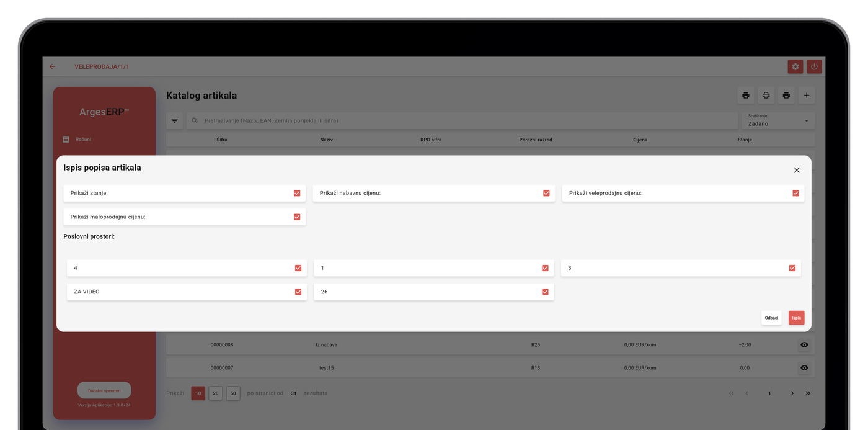
Task: Disable Prikaži veleprodajnu cijenu checkbox
Action: pos(795,193)
